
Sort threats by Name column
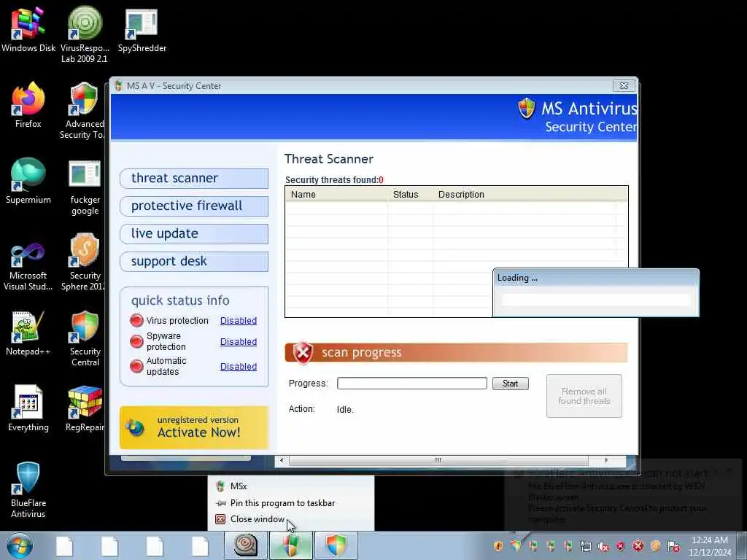click(x=336, y=194)
